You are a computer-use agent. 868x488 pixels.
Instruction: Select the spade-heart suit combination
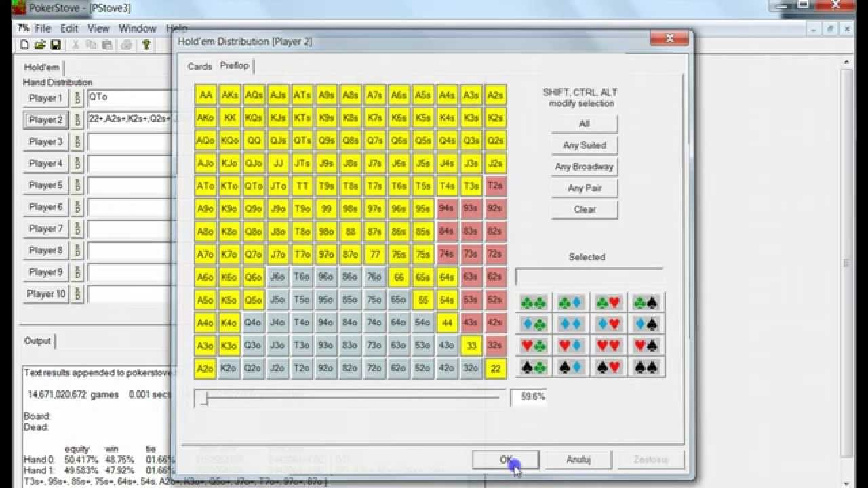pyautogui.click(x=608, y=367)
